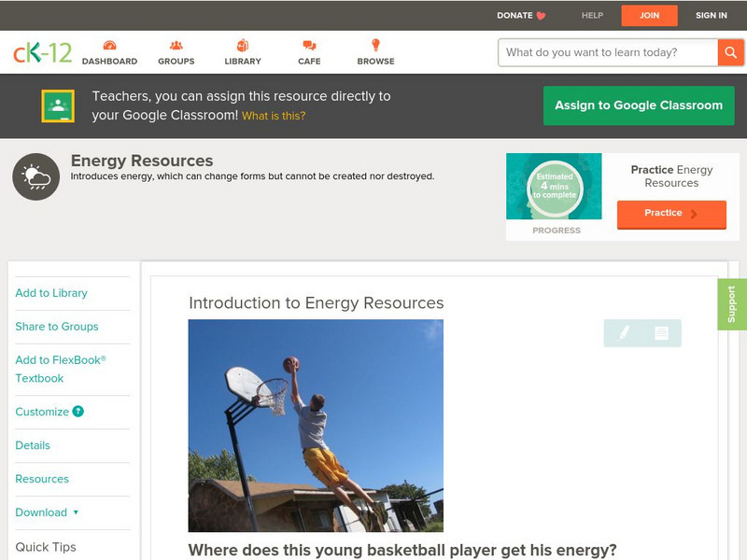Open the HELP link
Image resolution: width=747 pixels, height=560 pixels.
click(592, 15)
